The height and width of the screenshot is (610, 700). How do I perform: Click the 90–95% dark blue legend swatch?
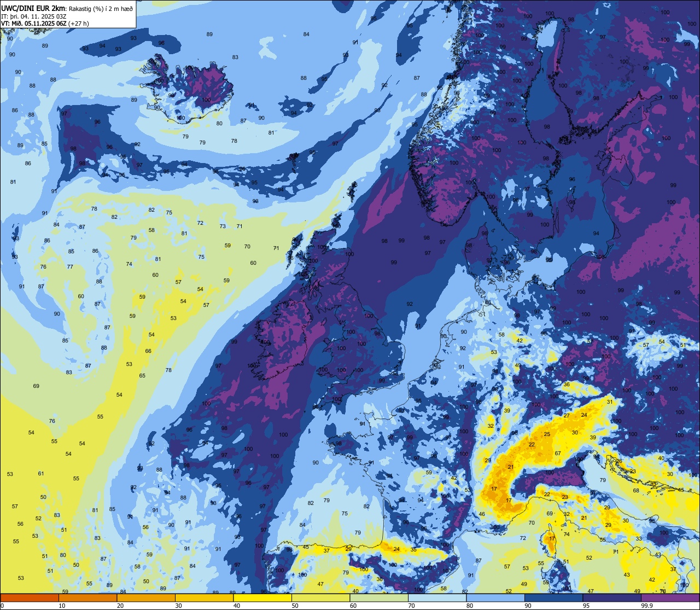coord(553,597)
